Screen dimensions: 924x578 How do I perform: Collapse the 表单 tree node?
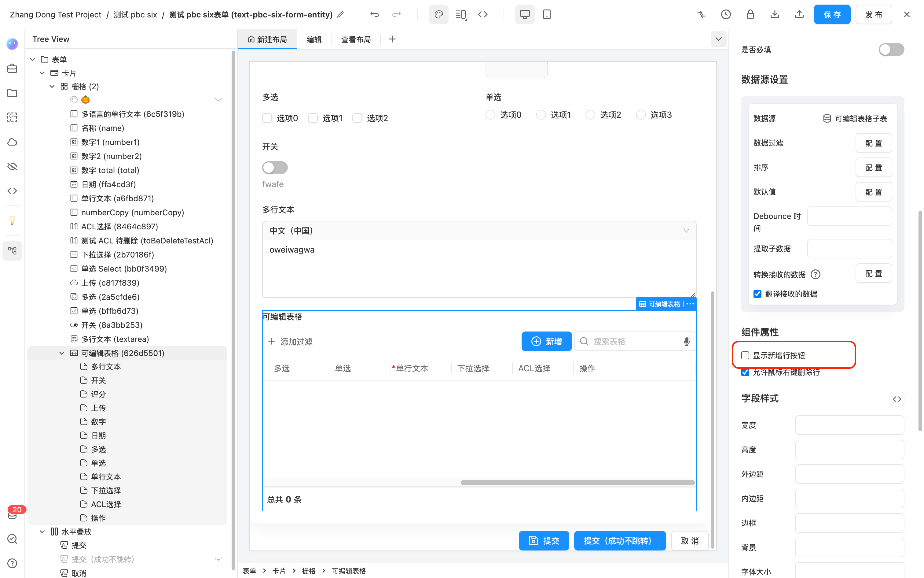tap(32, 59)
